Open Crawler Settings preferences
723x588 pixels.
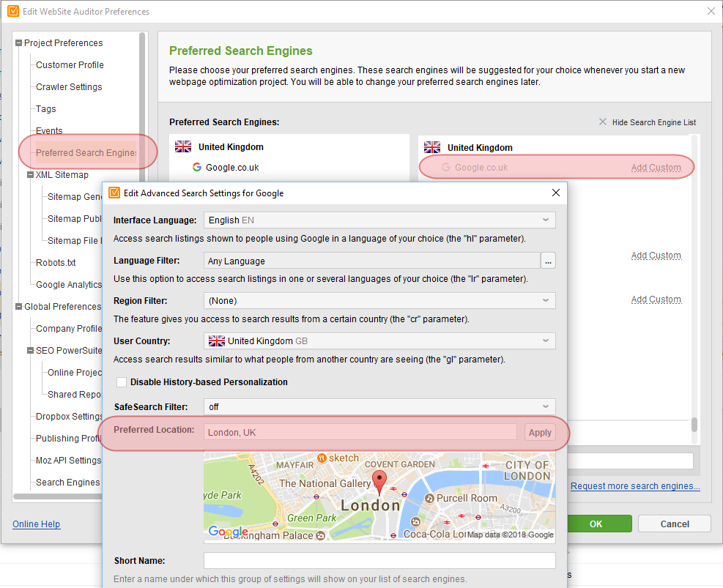pyautogui.click(x=69, y=87)
